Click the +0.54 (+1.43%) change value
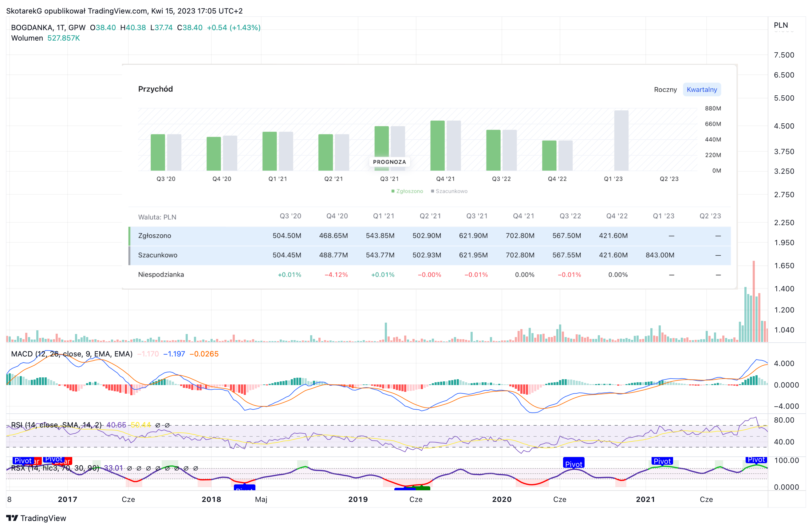Viewport: 812px width, 529px height. [233, 28]
